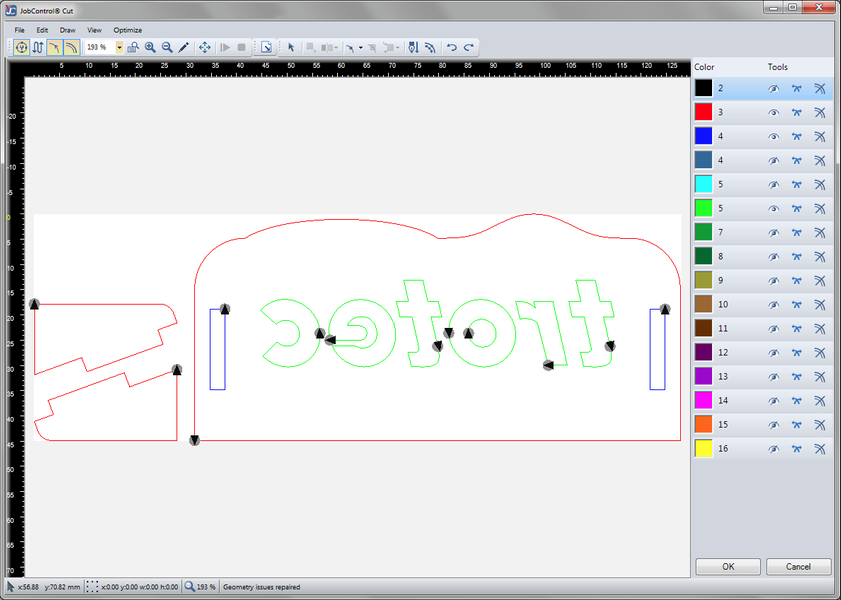Open the Draw menu
This screenshot has width=841, height=600.
(67, 30)
